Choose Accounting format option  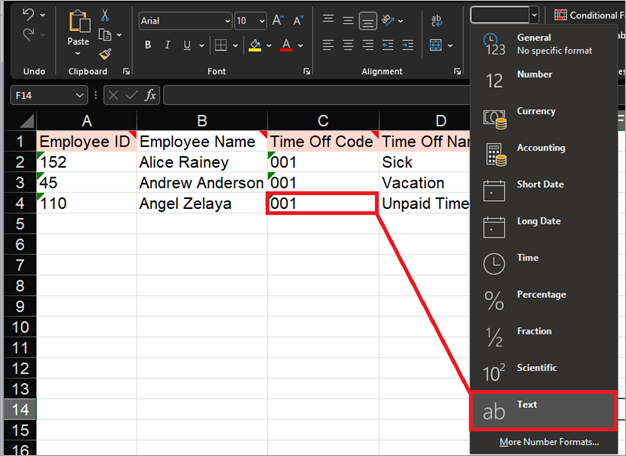pos(544,154)
